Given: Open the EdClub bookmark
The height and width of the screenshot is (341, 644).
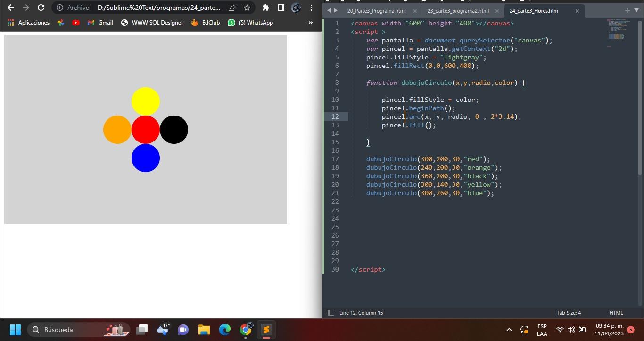Looking at the screenshot, I should click(x=205, y=23).
